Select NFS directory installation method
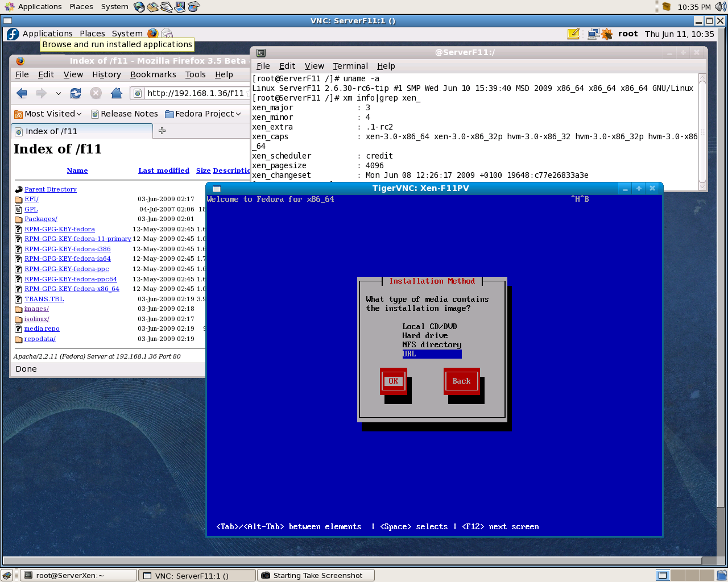Screen dimensions: 728x582 432,345
